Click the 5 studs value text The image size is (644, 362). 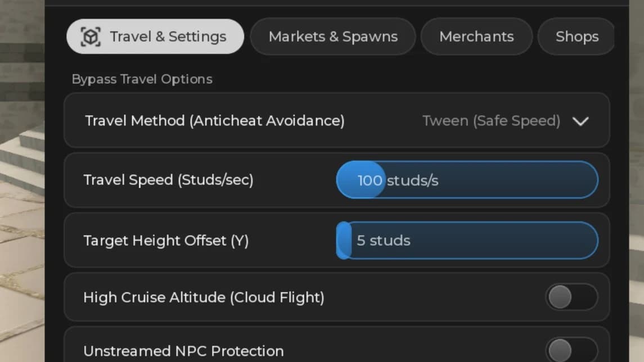[383, 241]
